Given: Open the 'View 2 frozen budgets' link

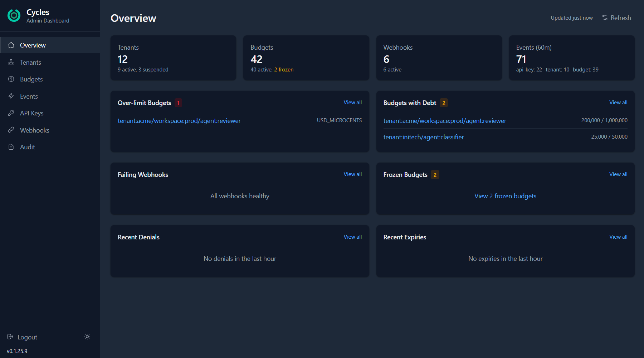Looking at the screenshot, I should 505,196.
